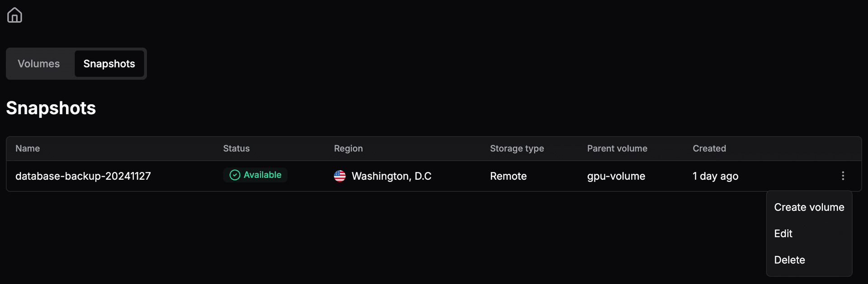Click the Storage type column header

point(517,149)
